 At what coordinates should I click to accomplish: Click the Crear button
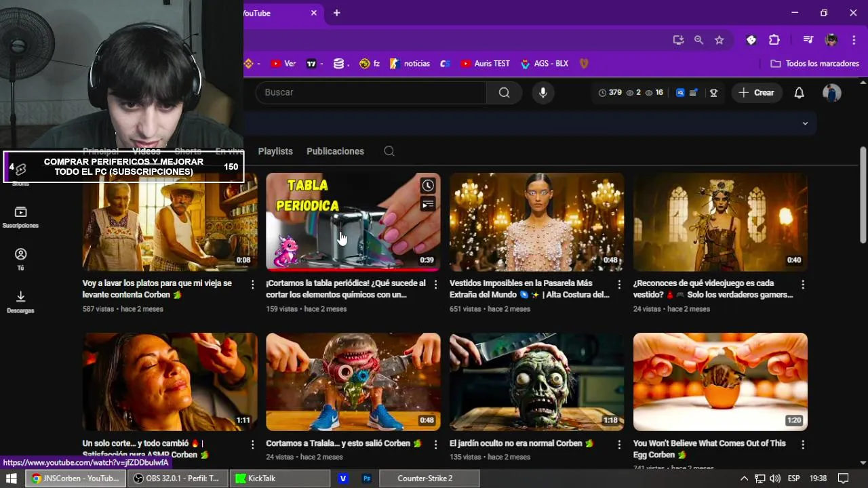757,93
